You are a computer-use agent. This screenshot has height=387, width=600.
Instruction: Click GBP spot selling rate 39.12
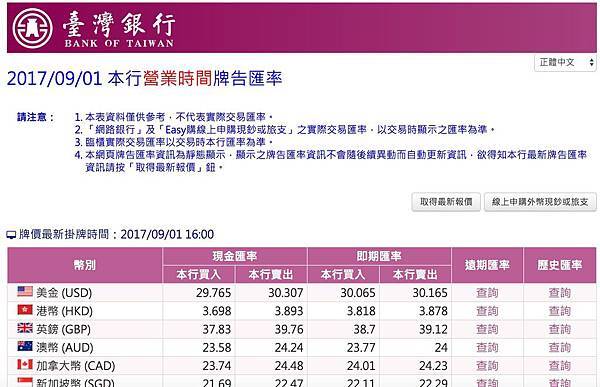433,329
